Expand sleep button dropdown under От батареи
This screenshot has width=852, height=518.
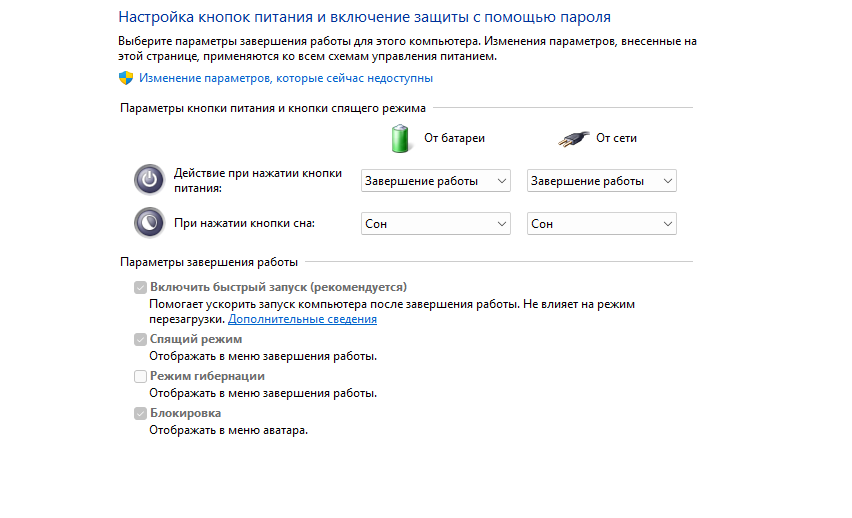[x=436, y=223]
